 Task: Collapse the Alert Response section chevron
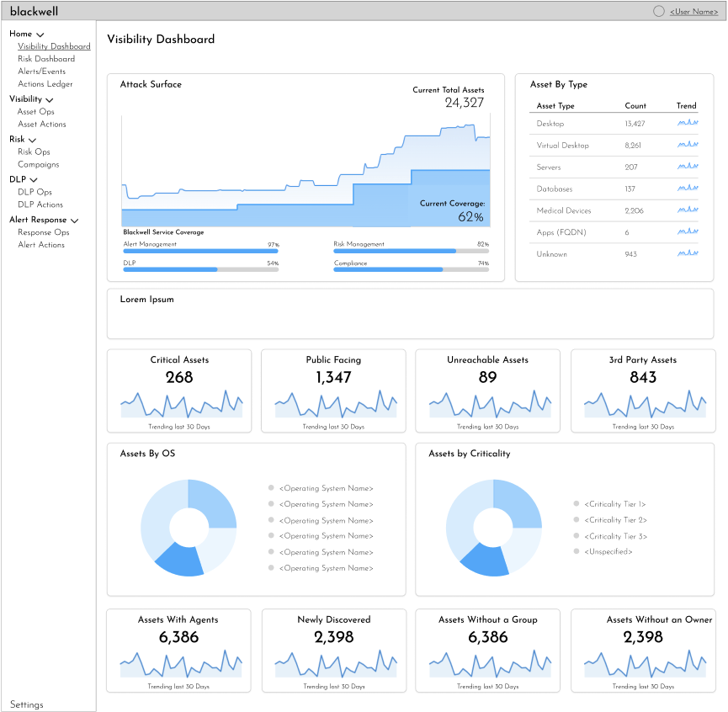(74, 221)
